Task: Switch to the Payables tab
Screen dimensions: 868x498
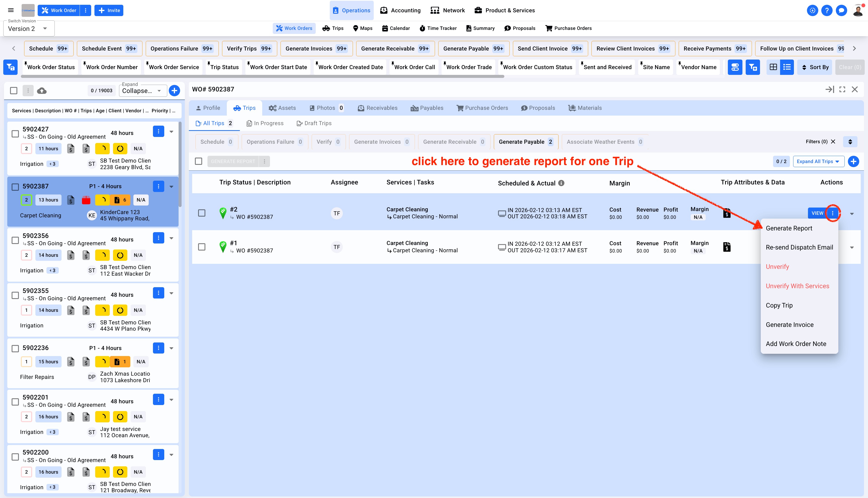Action: pyautogui.click(x=427, y=108)
